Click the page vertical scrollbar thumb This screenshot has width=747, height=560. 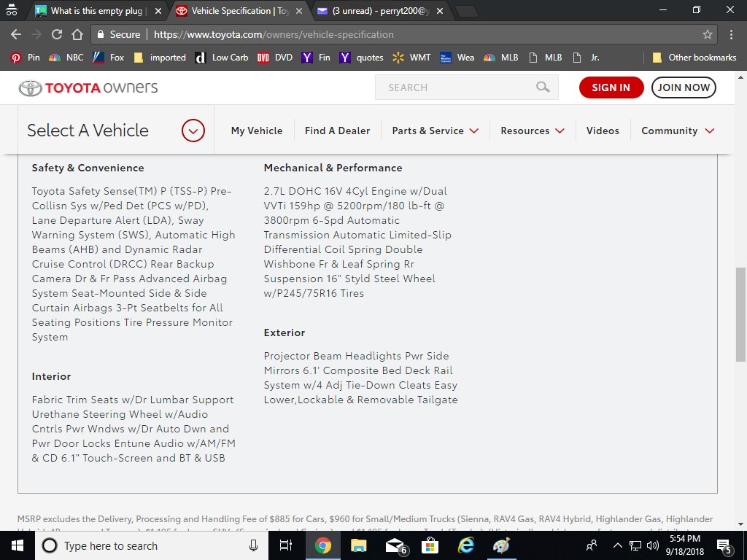click(740, 314)
